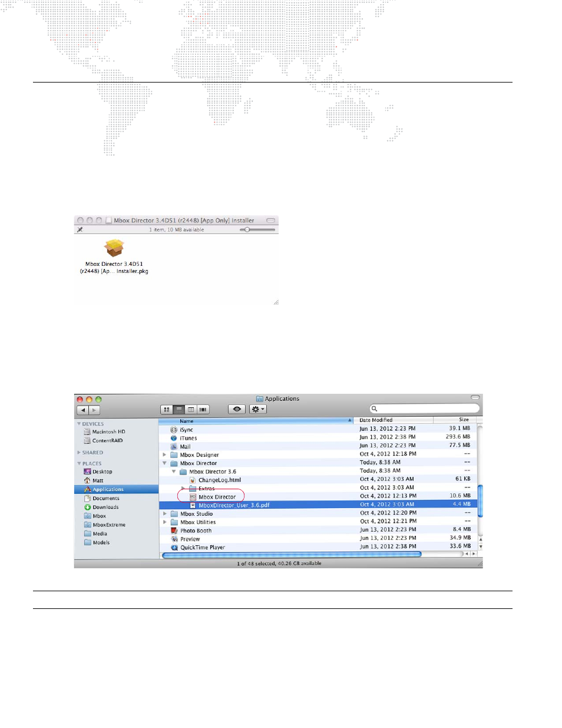Click the toolbar toggle pill in installer window
562x728 pixels.
270,220
